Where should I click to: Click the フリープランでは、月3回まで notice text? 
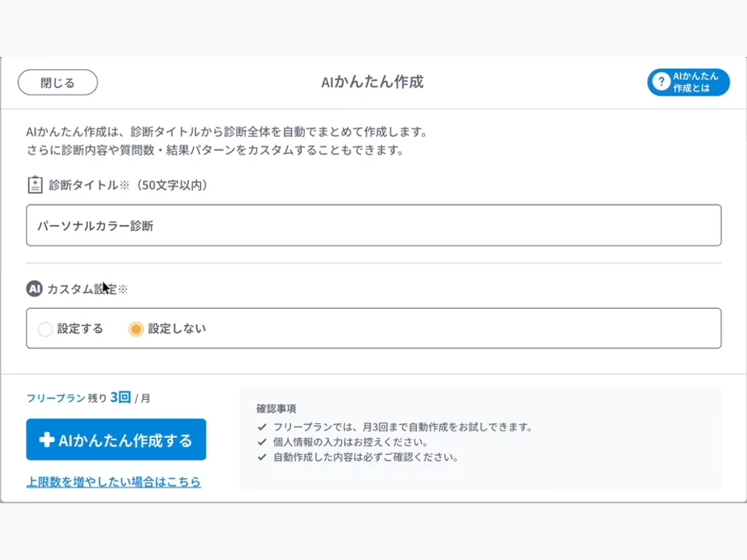click(x=402, y=427)
